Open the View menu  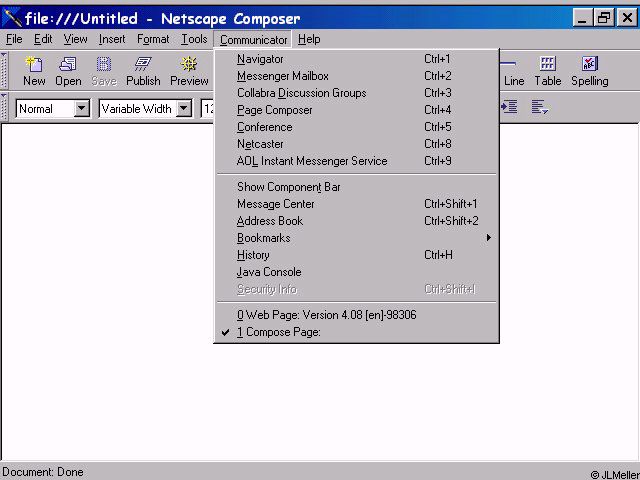[75, 39]
